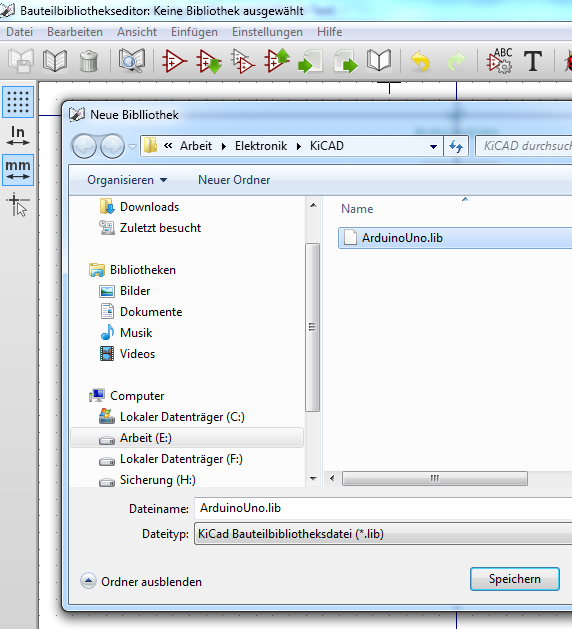The image size is (572, 629).
Task: Click update component in library icon
Action: click(277, 61)
